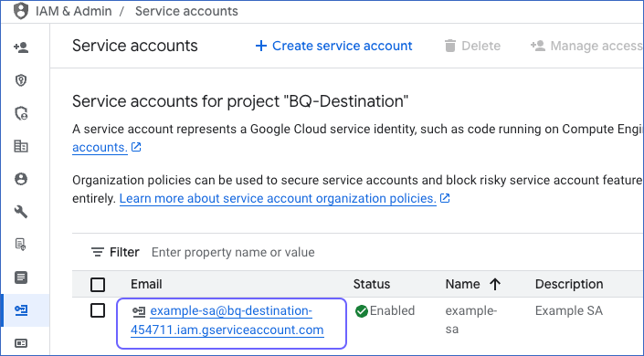Click the Description column header
This screenshot has height=356, width=644.
pos(569,284)
